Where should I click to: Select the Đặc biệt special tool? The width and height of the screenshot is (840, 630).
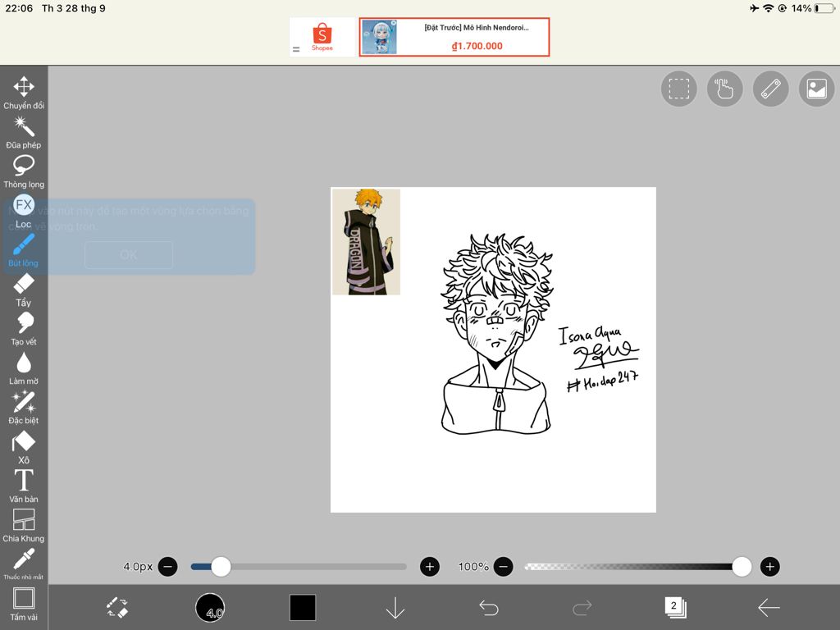[24, 408]
